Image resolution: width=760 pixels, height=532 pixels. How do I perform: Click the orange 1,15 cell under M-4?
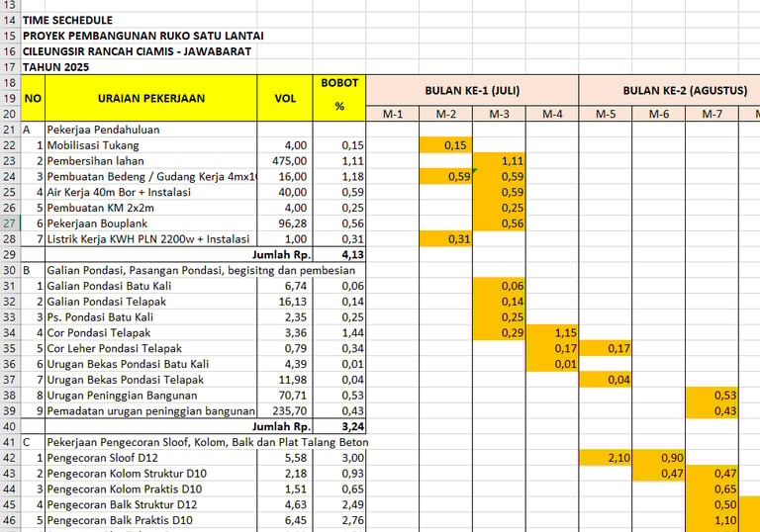[552, 333]
